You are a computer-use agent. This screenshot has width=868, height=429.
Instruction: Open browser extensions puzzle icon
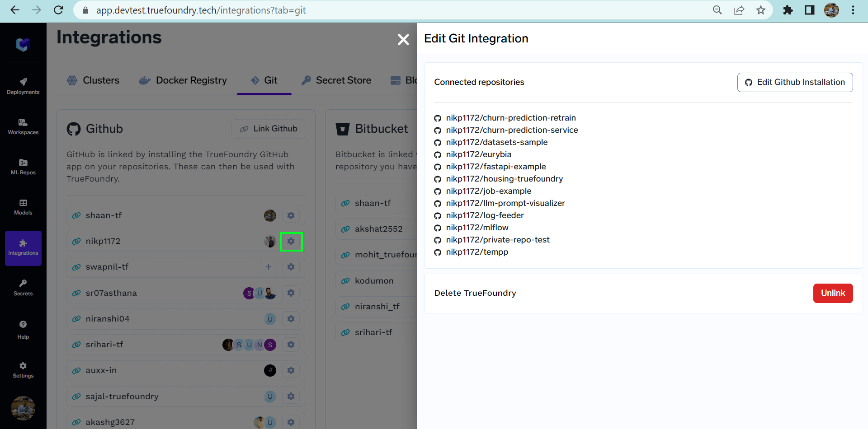[788, 10]
